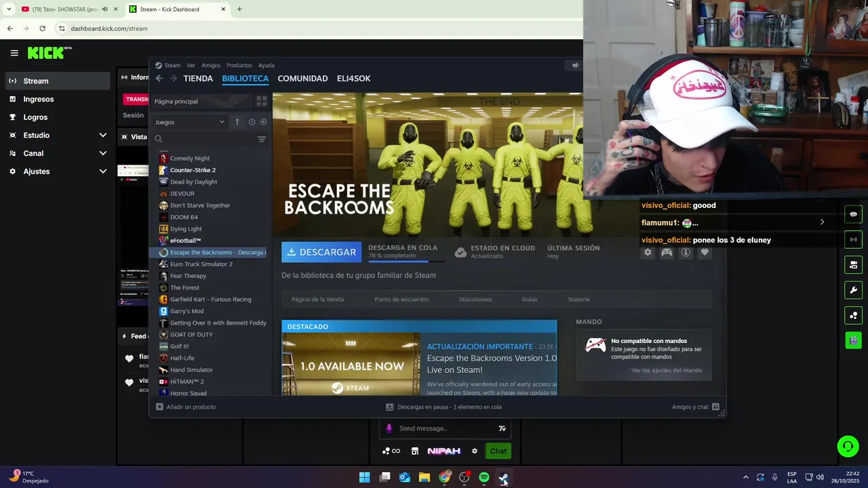Select Garry's Mod in library list
This screenshot has height=488, width=868.
pyautogui.click(x=186, y=311)
